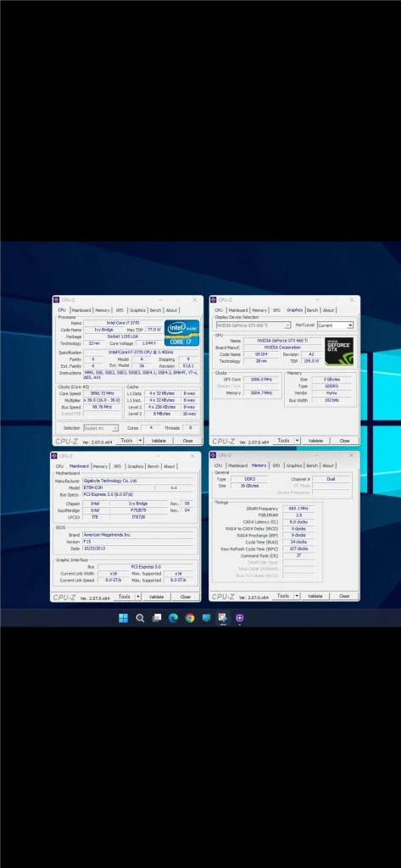Click the GK104 code name value
The image size is (401, 868).
[260, 354]
